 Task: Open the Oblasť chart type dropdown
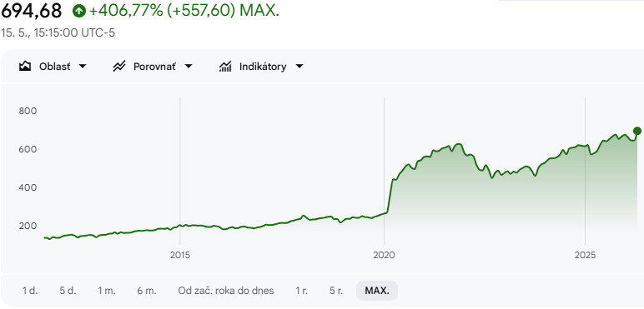(53, 67)
